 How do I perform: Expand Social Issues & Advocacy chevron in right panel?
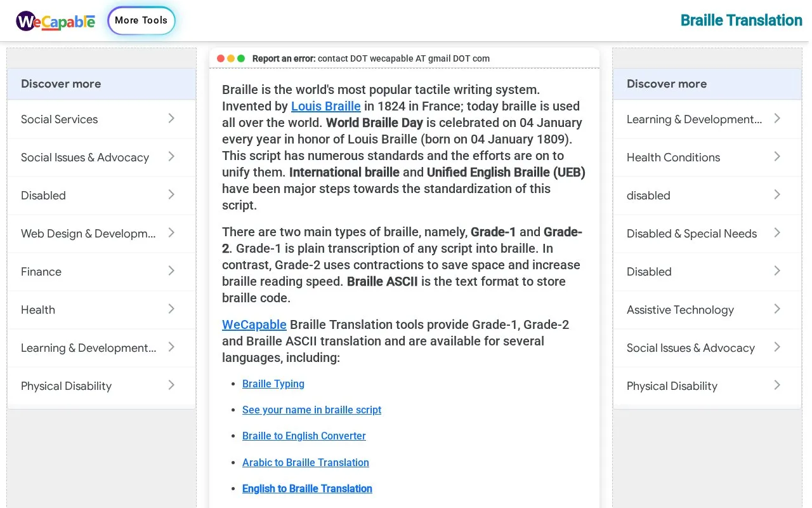tap(777, 347)
